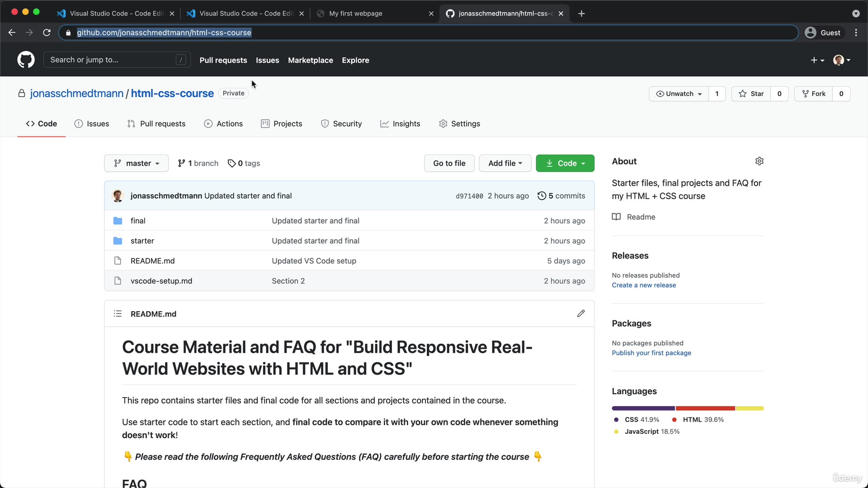The width and height of the screenshot is (868, 488).
Task: Edit README.md with the pencil icon
Action: coord(581,314)
